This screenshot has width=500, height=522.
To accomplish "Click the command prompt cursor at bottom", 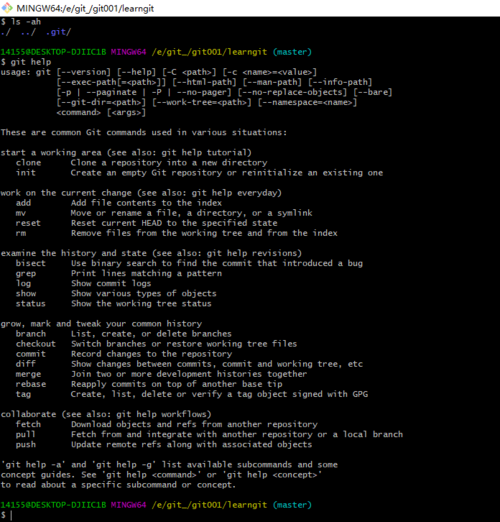I will 11,515.
